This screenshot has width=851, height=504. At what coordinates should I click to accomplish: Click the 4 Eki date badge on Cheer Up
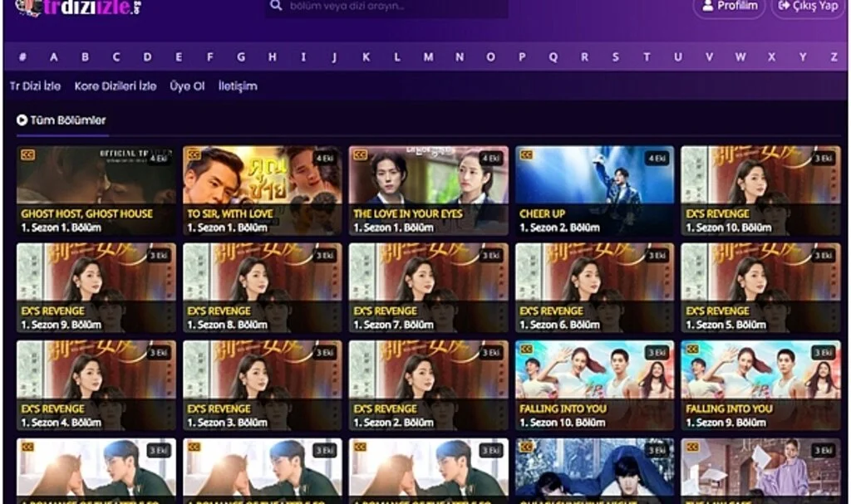[x=657, y=159]
